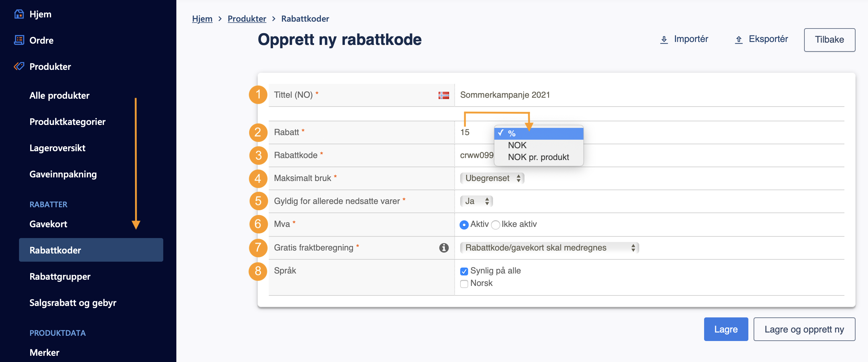This screenshot has width=868, height=362.
Task: Toggle the Synlig på alle checkbox
Action: pyautogui.click(x=464, y=271)
